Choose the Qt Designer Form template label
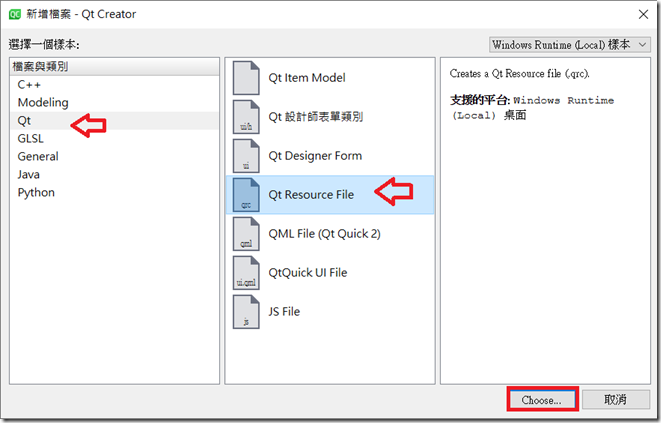 (315, 156)
